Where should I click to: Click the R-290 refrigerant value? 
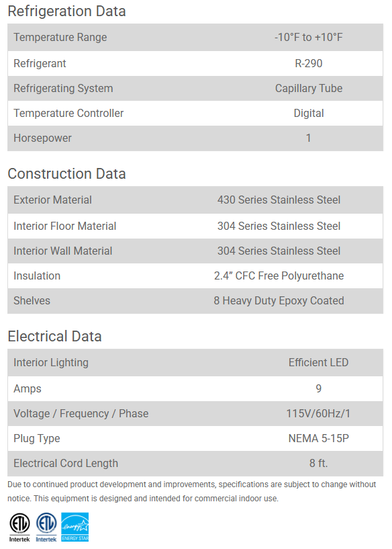pyautogui.click(x=308, y=63)
